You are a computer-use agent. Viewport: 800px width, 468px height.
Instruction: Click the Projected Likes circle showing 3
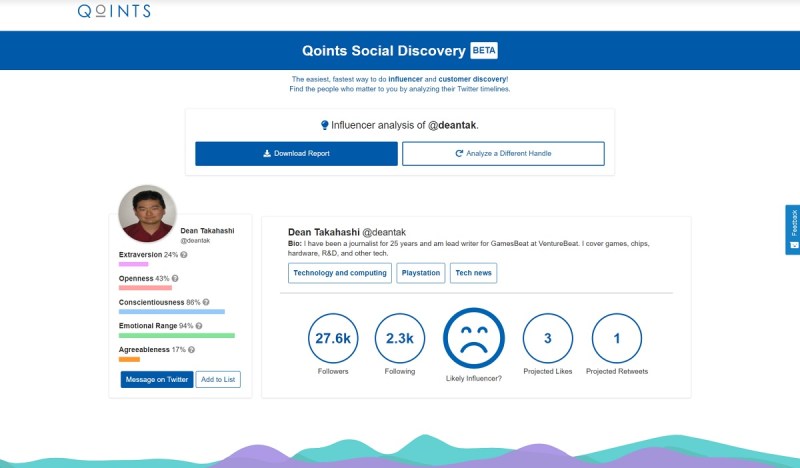548,338
